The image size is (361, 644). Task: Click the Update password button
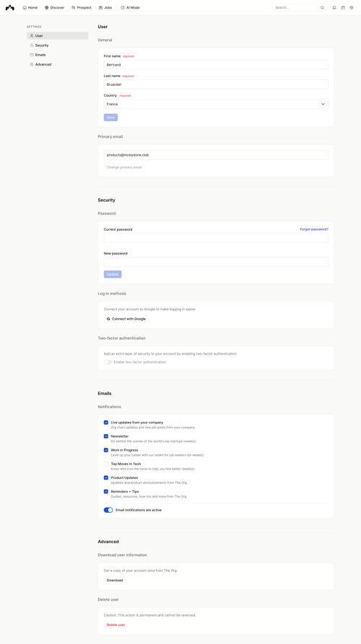113,274
